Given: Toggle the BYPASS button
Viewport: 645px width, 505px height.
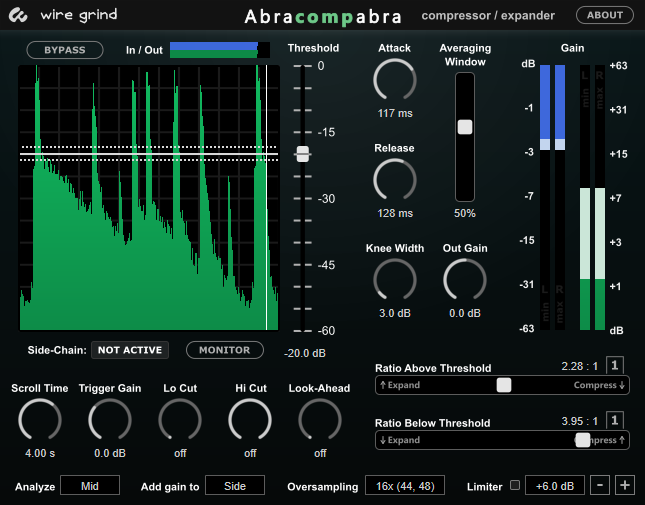Looking at the screenshot, I should pos(65,50).
